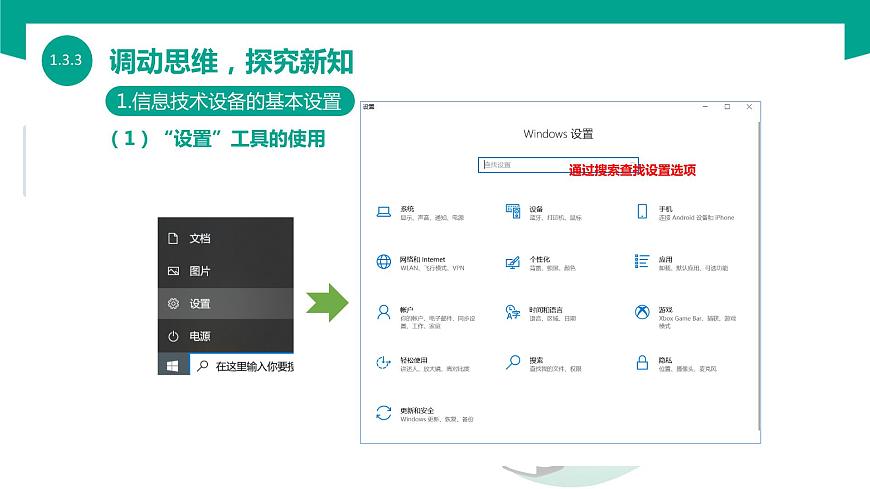Open the 帐户 (Accounts) person icon
The image size is (870, 489).
tap(383, 312)
